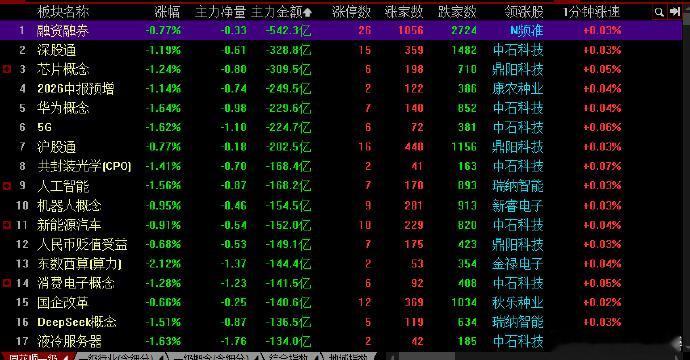Open leading stock 金禄电子 in 东数西算 row
Screen dimensions: 690x360
point(518,264)
